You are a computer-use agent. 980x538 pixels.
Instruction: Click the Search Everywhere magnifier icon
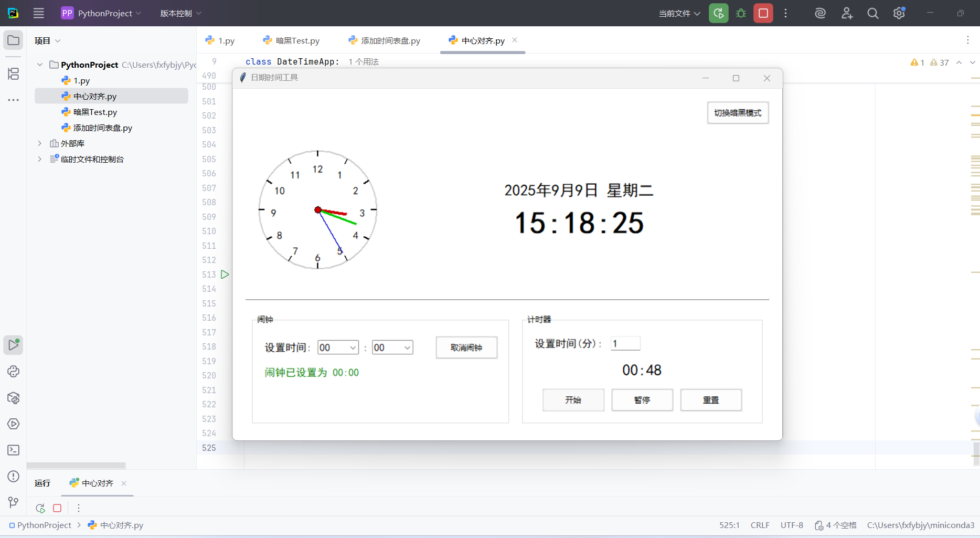point(872,13)
